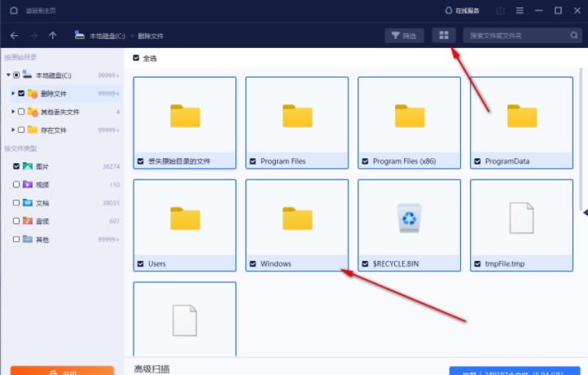Check the 视频 file type checkbox
The height and width of the screenshot is (375, 588).
[x=16, y=184]
